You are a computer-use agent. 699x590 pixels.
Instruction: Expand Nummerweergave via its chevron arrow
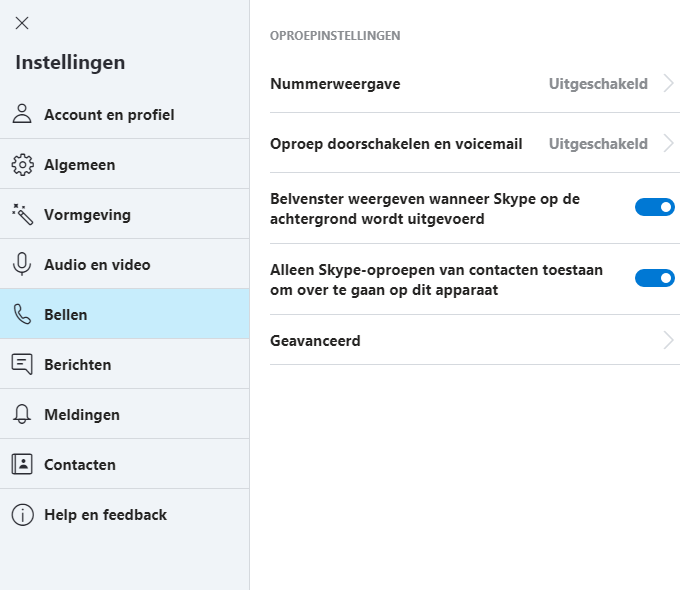[x=669, y=84]
